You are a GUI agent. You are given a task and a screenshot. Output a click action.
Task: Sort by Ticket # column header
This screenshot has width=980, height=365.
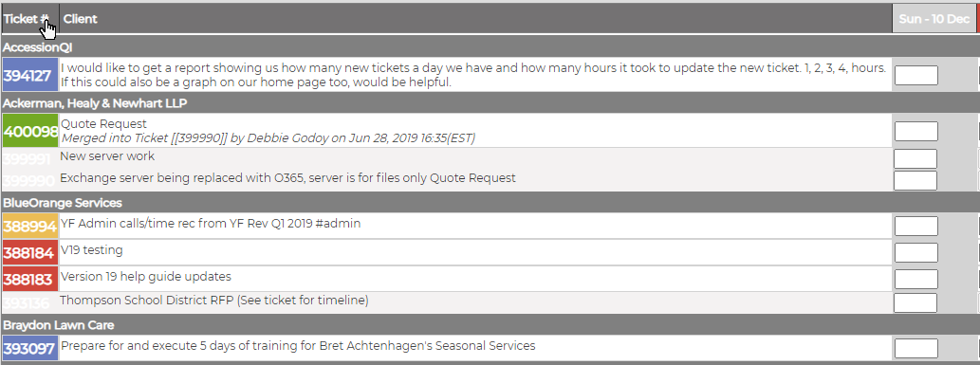29,19
